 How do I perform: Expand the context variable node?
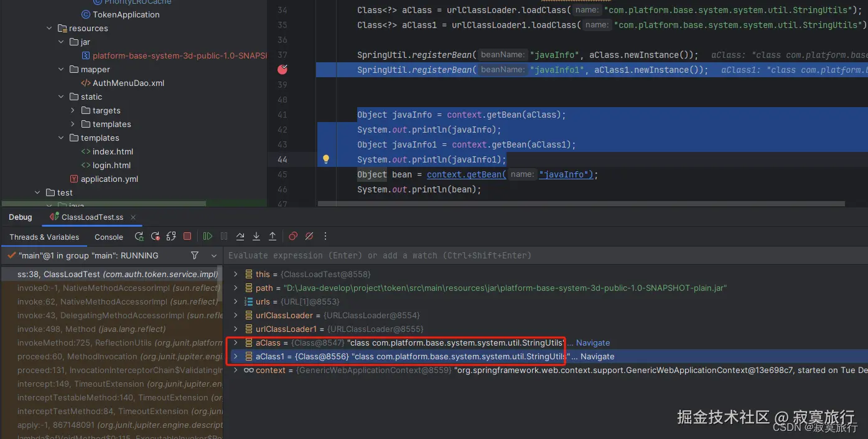(x=235, y=370)
